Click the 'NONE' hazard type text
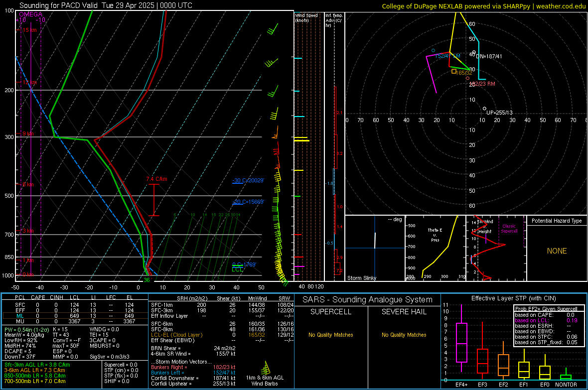 557,251
